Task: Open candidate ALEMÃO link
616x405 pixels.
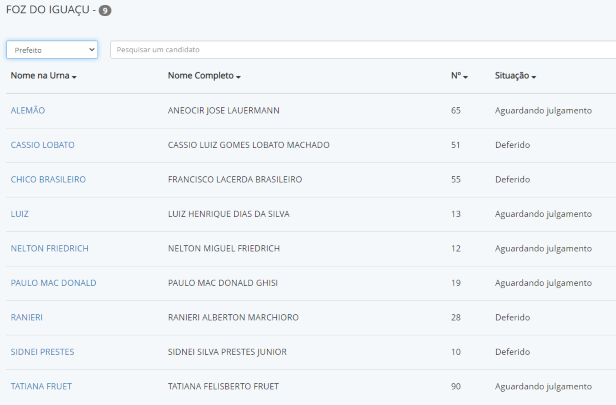Action: (28, 110)
